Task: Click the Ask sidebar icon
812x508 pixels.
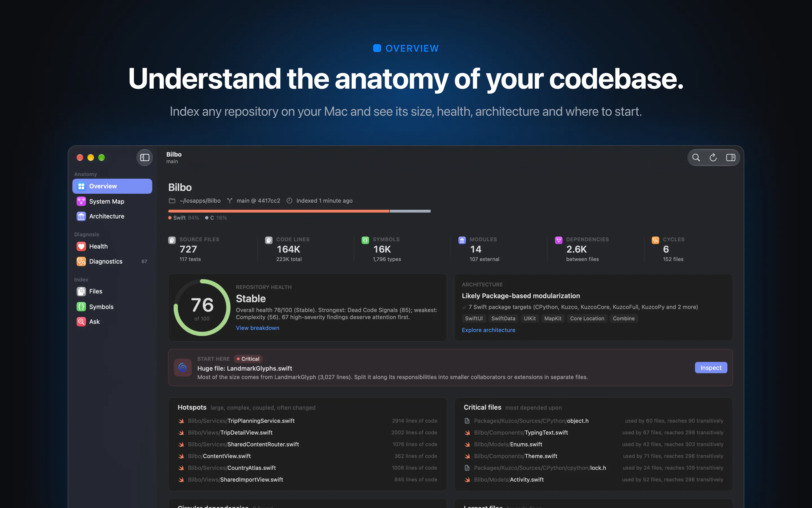Action: pyautogui.click(x=81, y=321)
